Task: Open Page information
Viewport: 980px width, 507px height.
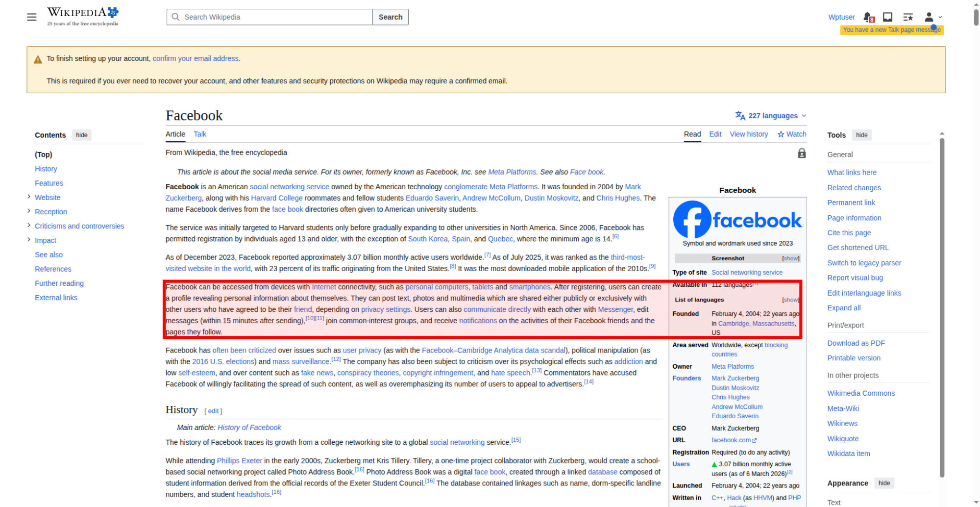Action: tap(854, 218)
